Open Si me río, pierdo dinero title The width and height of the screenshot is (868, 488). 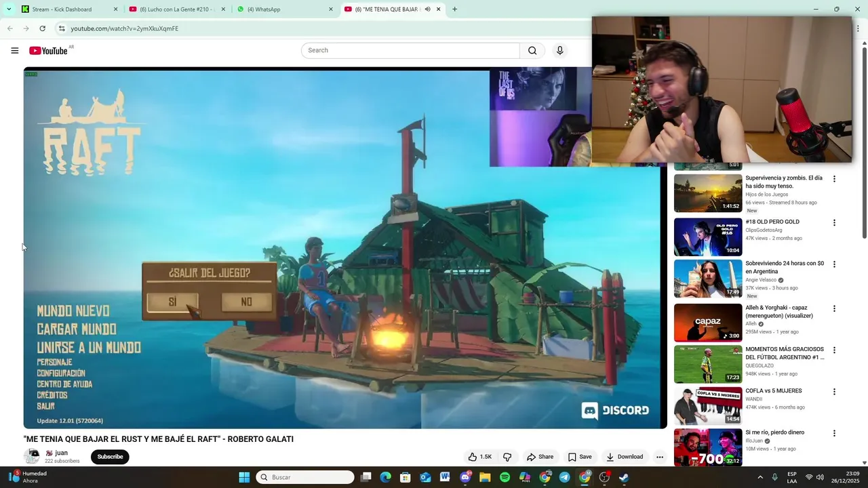pyautogui.click(x=775, y=432)
